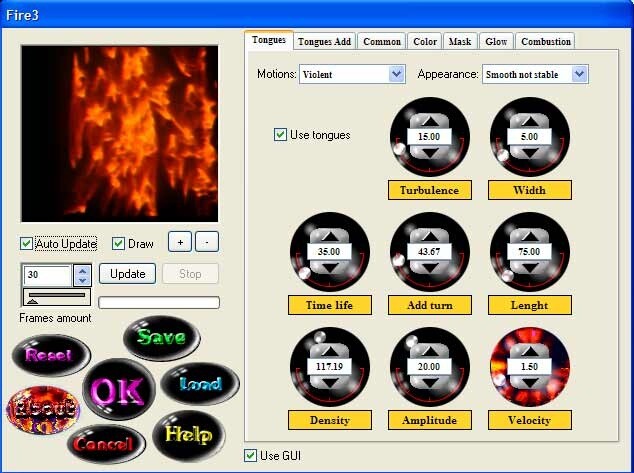Click the Density value field 117.19
Image resolution: width=634 pixels, height=473 pixels.
[x=329, y=367]
